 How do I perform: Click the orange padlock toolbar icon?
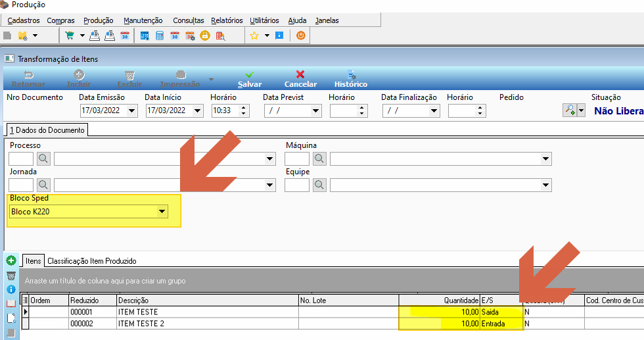(x=205, y=36)
